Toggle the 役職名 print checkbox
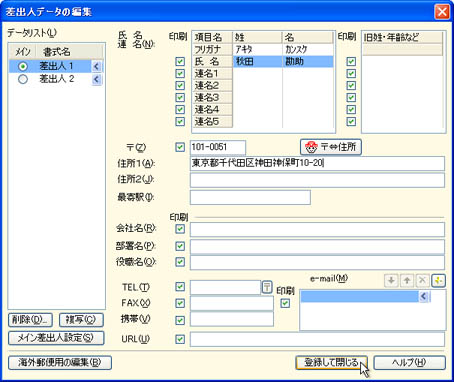Viewport: 454px width, 382px height. (180, 262)
